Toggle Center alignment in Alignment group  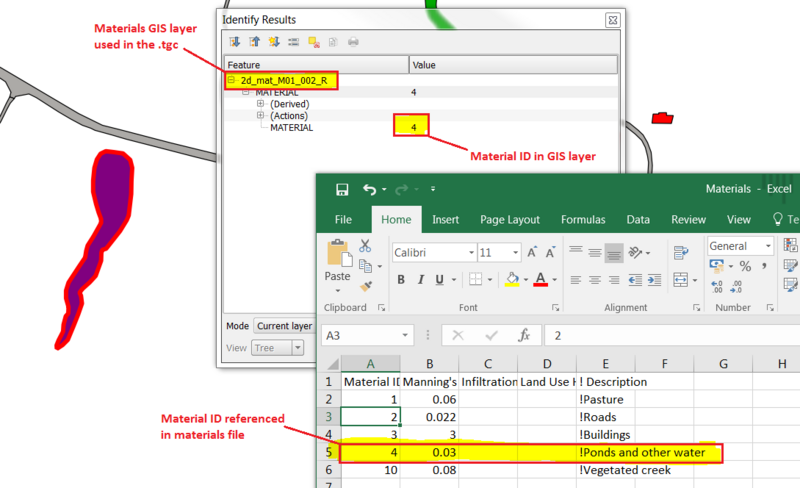point(595,279)
